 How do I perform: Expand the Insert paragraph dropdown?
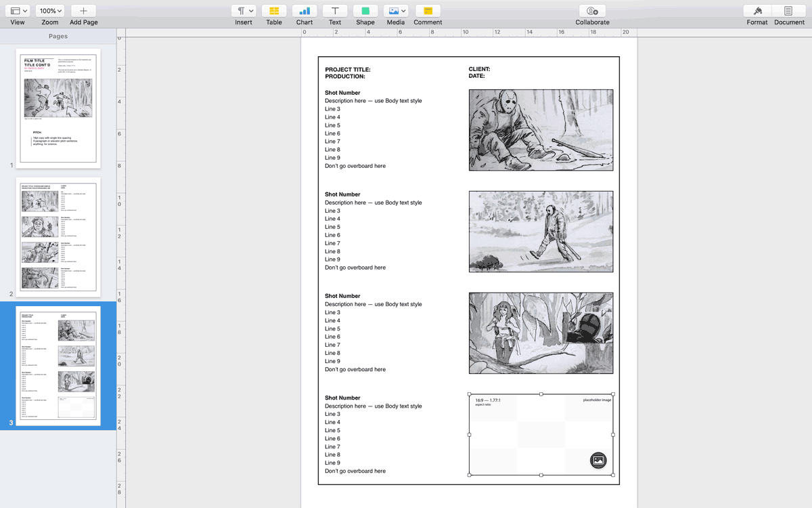pyautogui.click(x=244, y=12)
